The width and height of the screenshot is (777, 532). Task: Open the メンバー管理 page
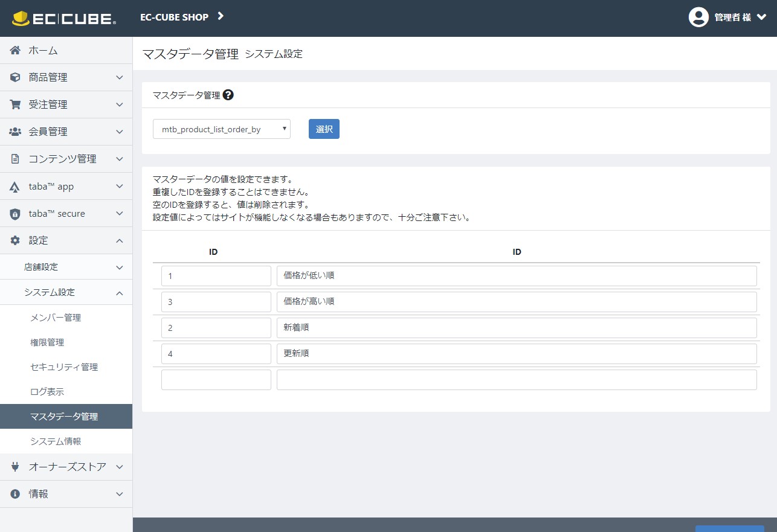click(x=56, y=318)
